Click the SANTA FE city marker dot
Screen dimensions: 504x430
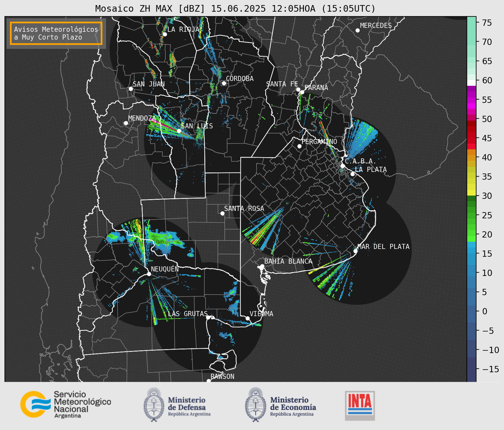(x=298, y=89)
